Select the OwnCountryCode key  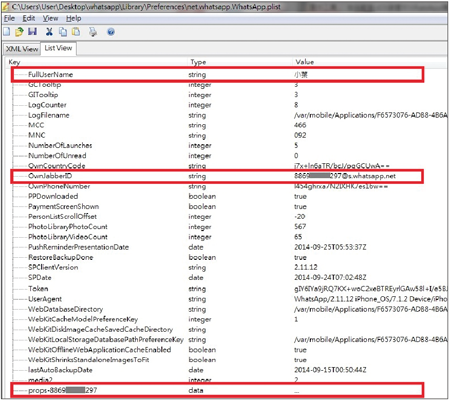pyautogui.click(x=56, y=166)
